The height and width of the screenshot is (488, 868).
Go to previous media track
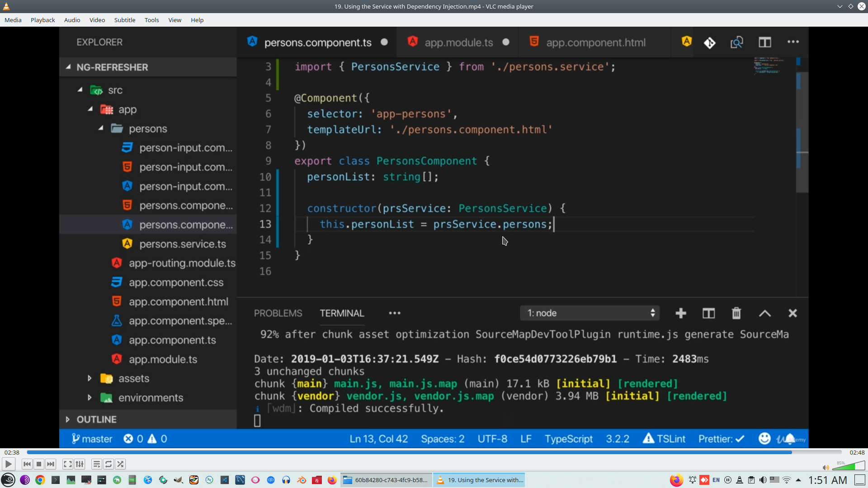pyautogui.click(x=27, y=464)
